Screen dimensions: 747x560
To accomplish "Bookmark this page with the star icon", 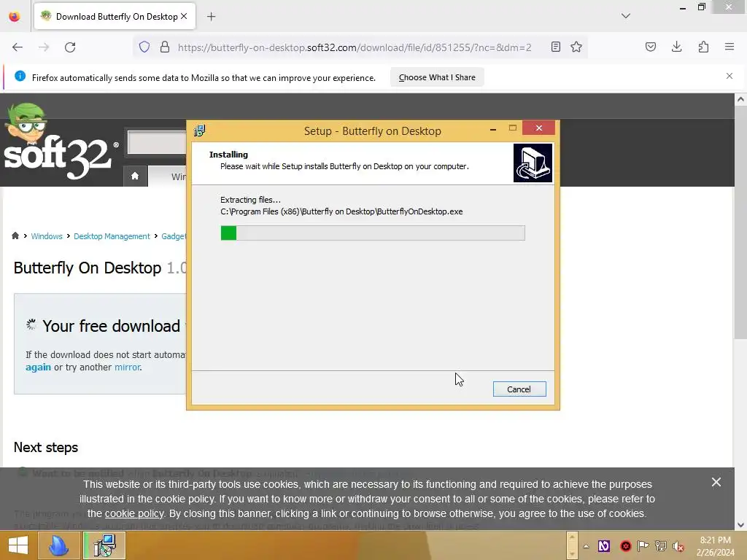I will pyautogui.click(x=576, y=47).
